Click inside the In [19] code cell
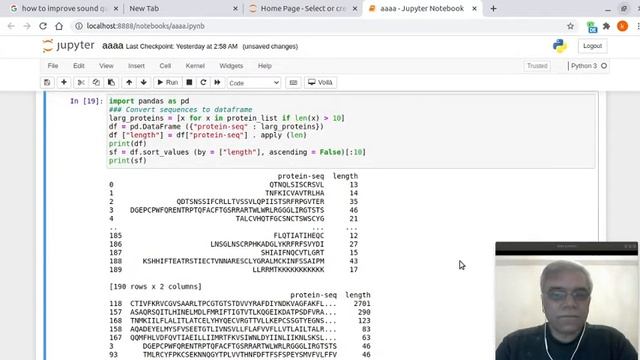This screenshot has width=640, height=360. [x=351, y=131]
